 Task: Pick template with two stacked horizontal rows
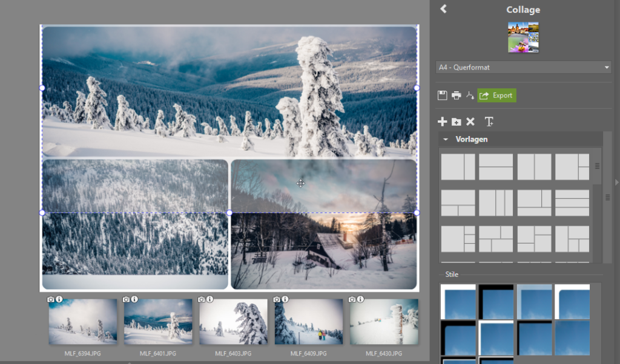[x=496, y=167]
